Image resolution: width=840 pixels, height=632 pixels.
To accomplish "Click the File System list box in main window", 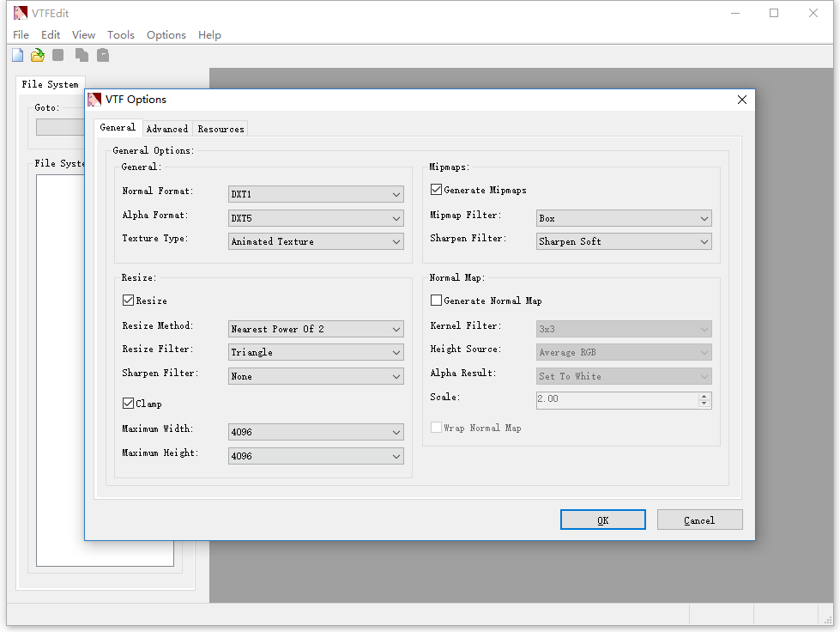I will click(x=61, y=370).
